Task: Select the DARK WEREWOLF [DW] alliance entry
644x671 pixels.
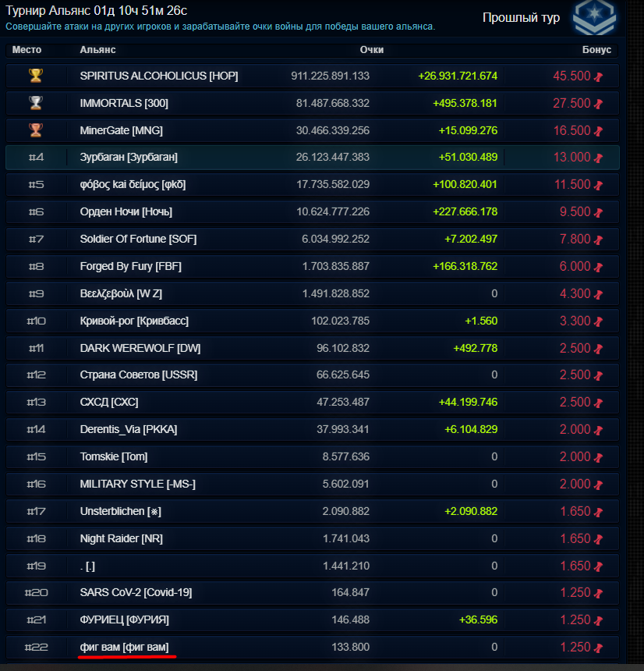Action: [140, 348]
